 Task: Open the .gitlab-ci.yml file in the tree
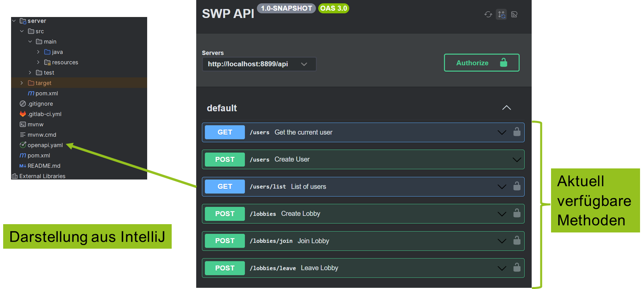coord(44,114)
